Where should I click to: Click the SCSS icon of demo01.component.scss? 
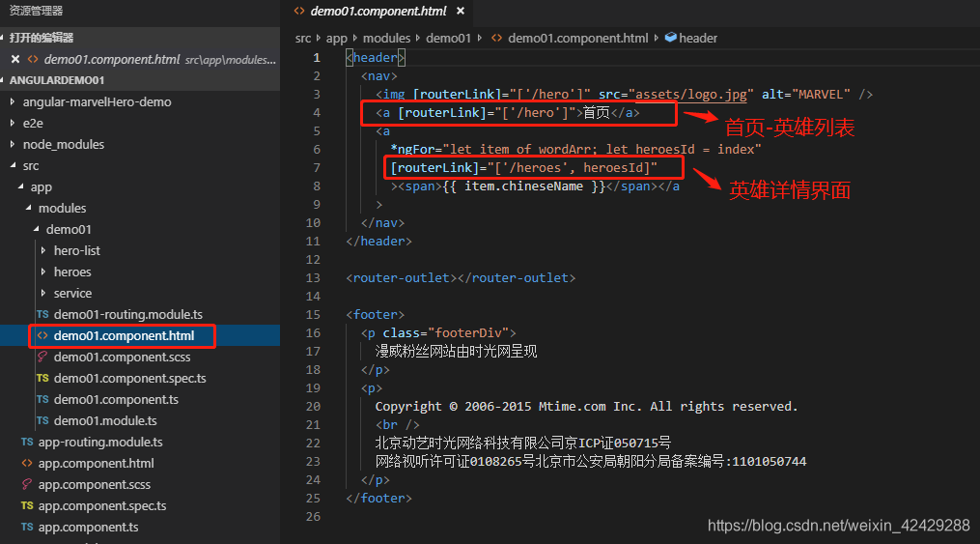pyautogui.click(x=42, y=358)
